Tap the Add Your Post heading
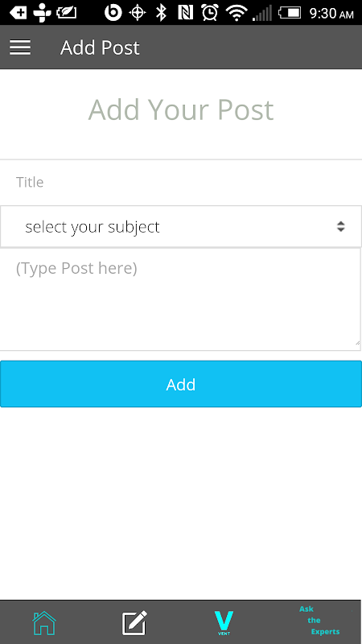This screenshot has height=644, width=362. click(181, 109)
